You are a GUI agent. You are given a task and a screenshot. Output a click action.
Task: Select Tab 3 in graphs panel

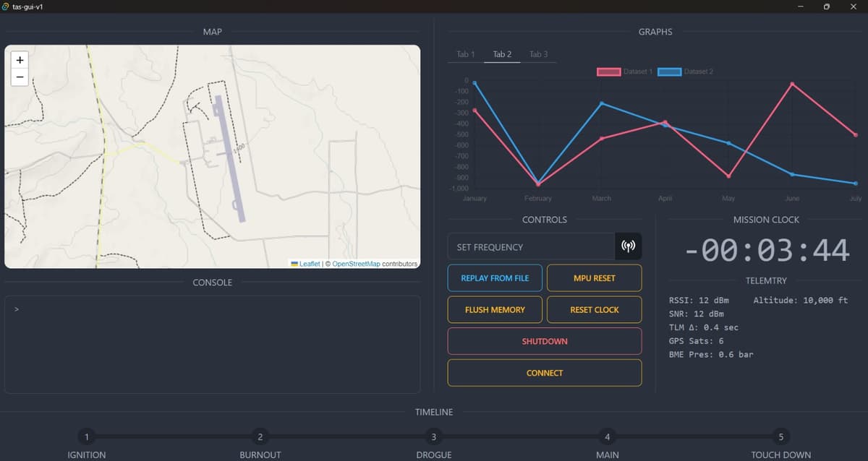pyautogui.click(x=539, y=54)
